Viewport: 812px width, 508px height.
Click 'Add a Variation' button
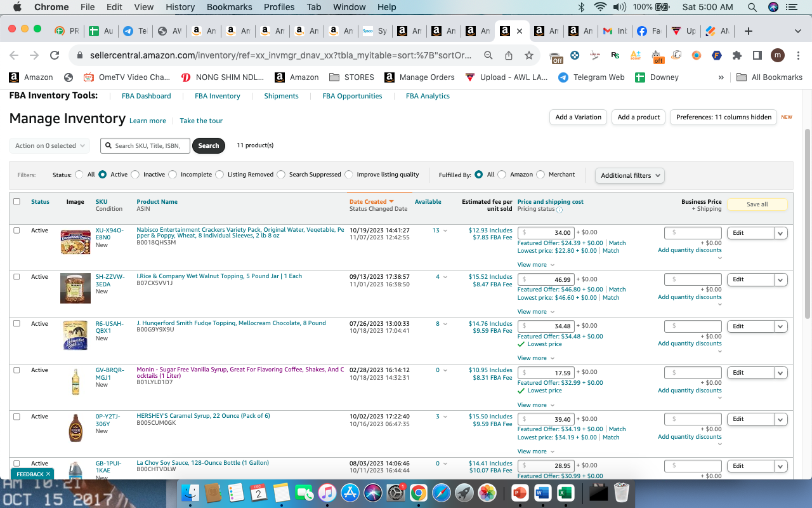click(578, 117)
